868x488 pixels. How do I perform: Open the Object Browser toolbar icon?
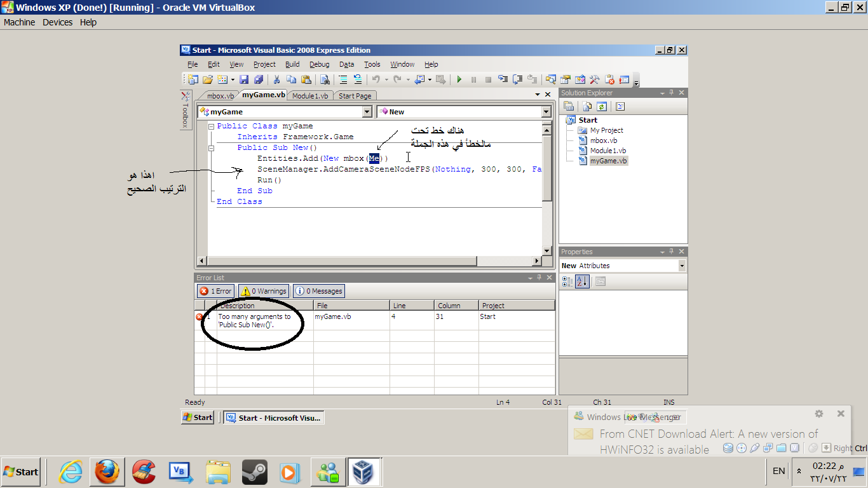[x=580, y=79]
